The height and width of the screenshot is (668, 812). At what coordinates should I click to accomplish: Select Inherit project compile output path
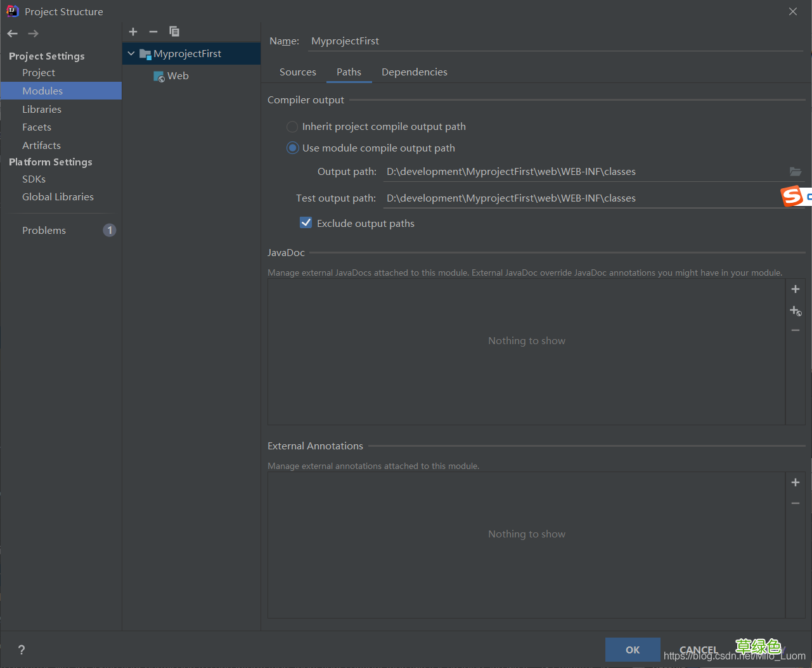[x=292, y=127]
